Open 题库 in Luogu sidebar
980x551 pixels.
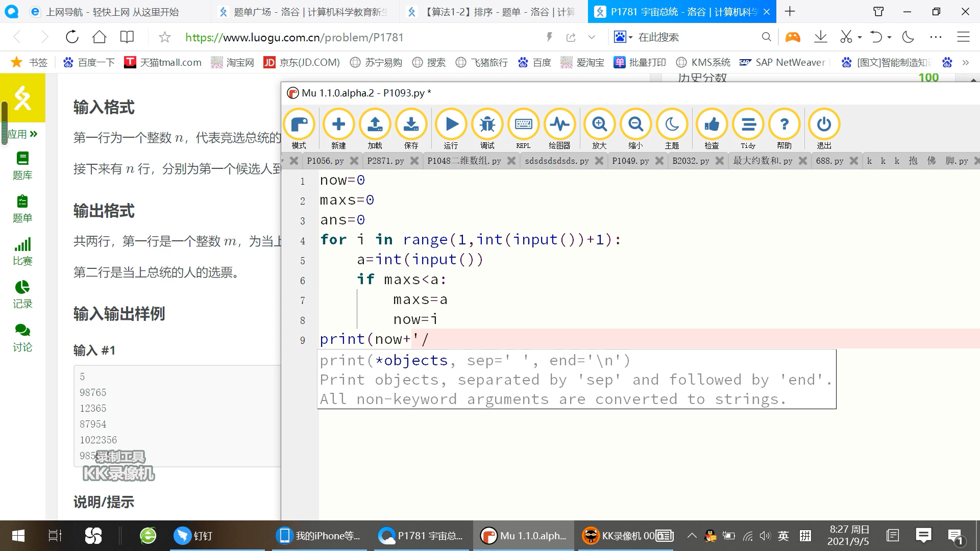(22, 166)
